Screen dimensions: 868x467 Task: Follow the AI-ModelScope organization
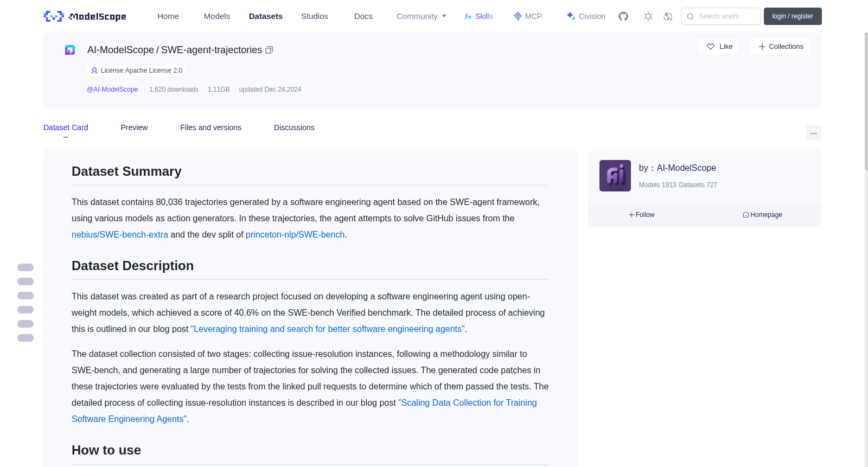[x=642, y=215]
